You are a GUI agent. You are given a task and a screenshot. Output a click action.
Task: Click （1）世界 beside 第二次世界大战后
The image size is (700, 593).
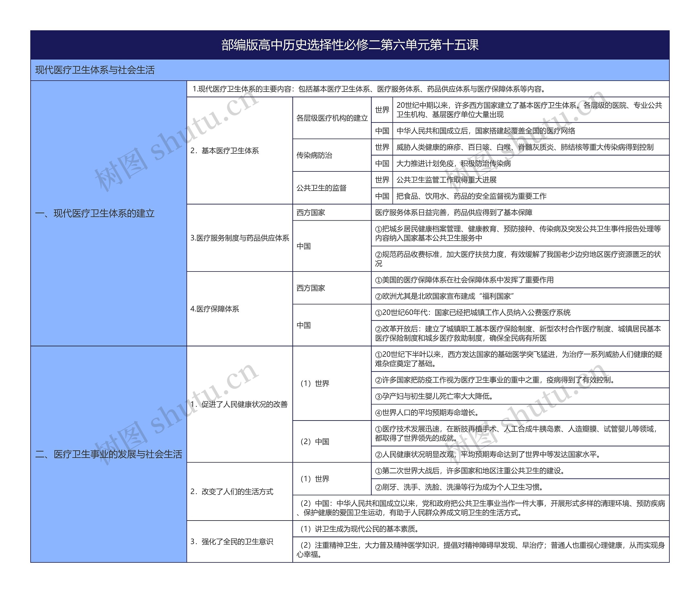(332, 479)
